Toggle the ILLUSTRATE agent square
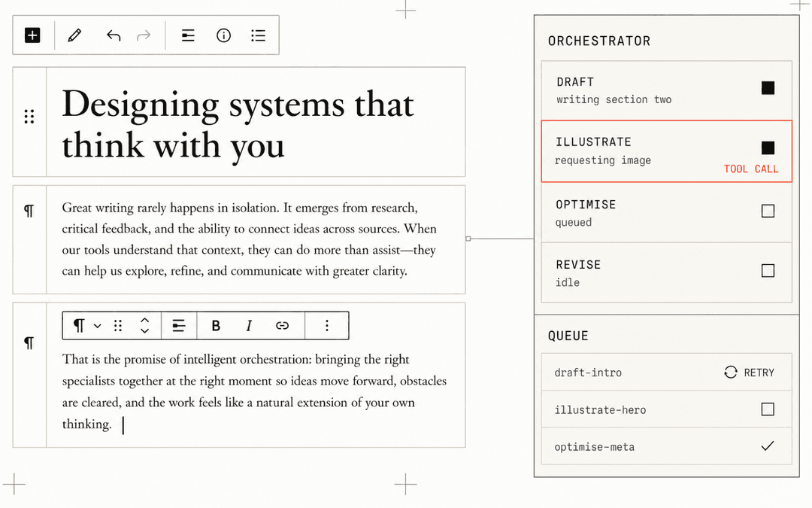The image size is (812, 508). coord(768,148)
